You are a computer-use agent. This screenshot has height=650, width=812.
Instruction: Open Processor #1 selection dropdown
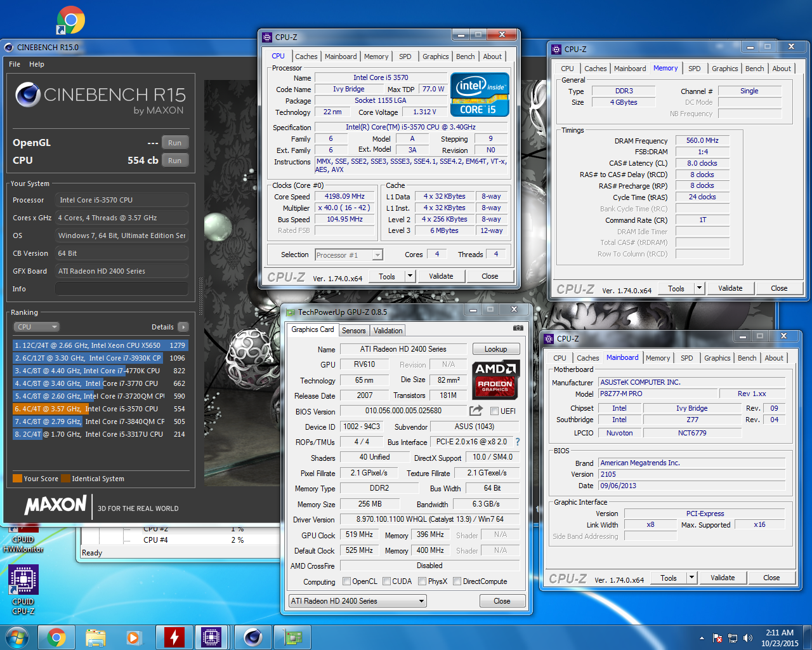point(349,255)
